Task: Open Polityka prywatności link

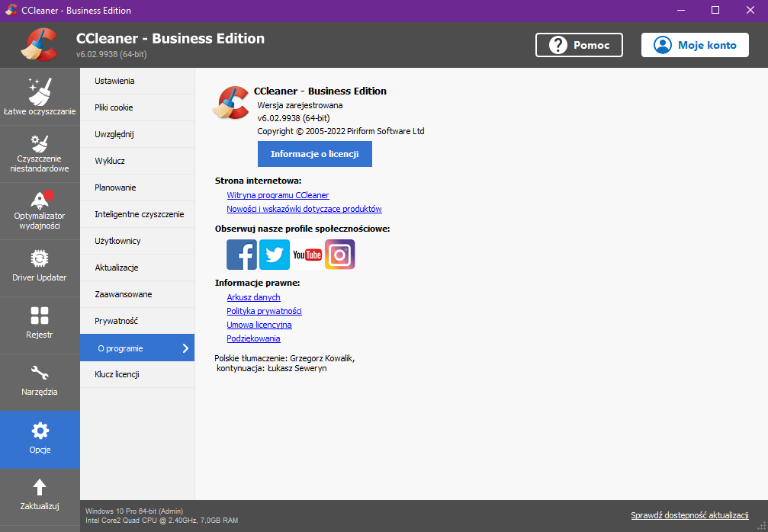Action: pos(264,311)
